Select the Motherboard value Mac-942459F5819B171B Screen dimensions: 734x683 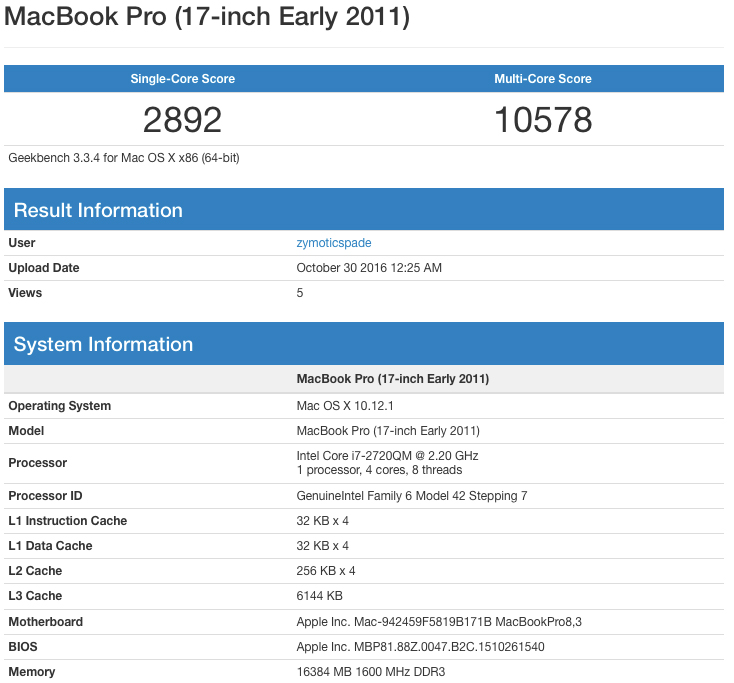point(439,622)
